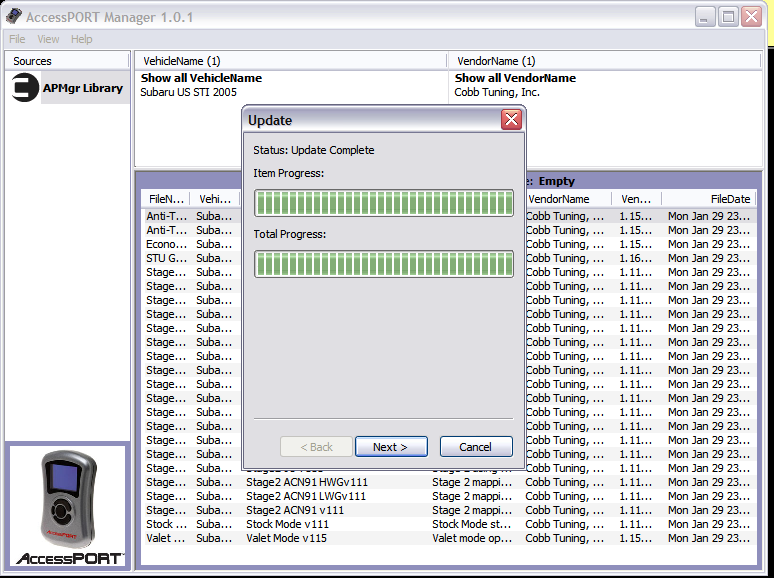
Task: Select Cobb Tuning, Inc. vendor
Action: tap(497, 92)
